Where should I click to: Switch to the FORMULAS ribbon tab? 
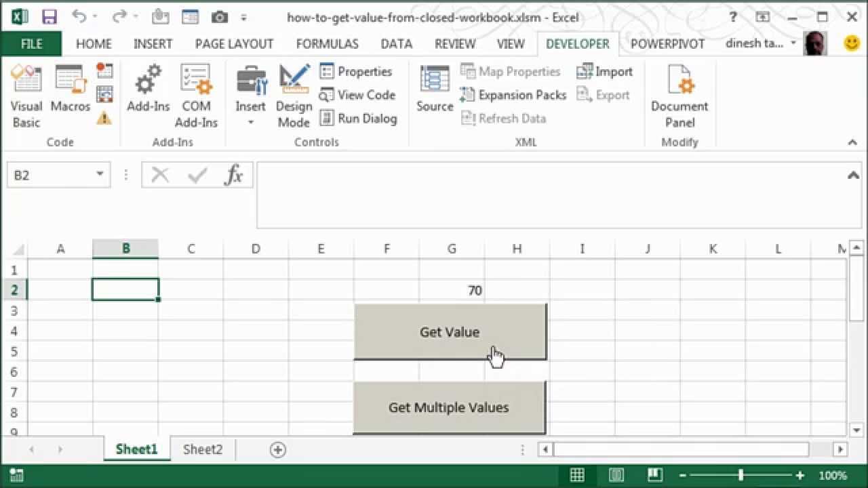point(327,44)
